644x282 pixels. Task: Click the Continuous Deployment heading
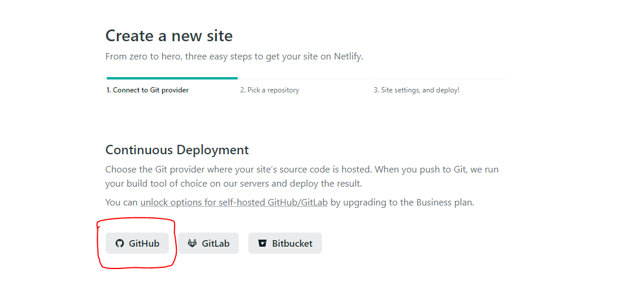click(177, 150)
